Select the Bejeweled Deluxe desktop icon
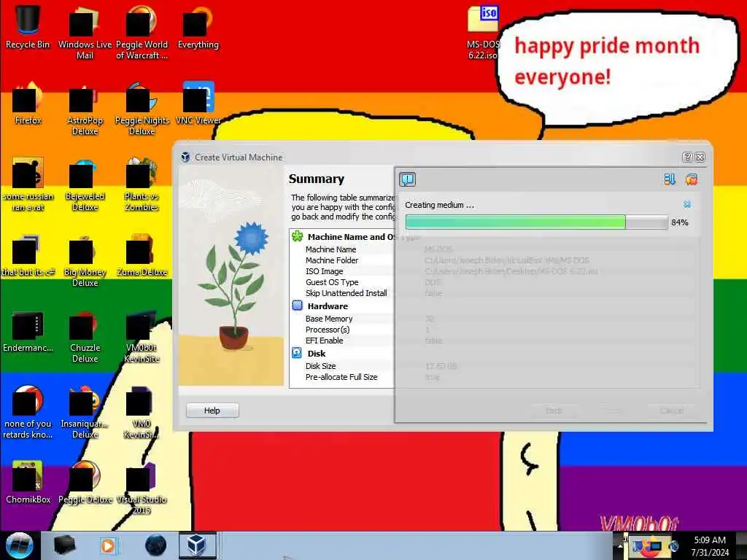This screenshot has height=560, width=747. coord(85,185)
